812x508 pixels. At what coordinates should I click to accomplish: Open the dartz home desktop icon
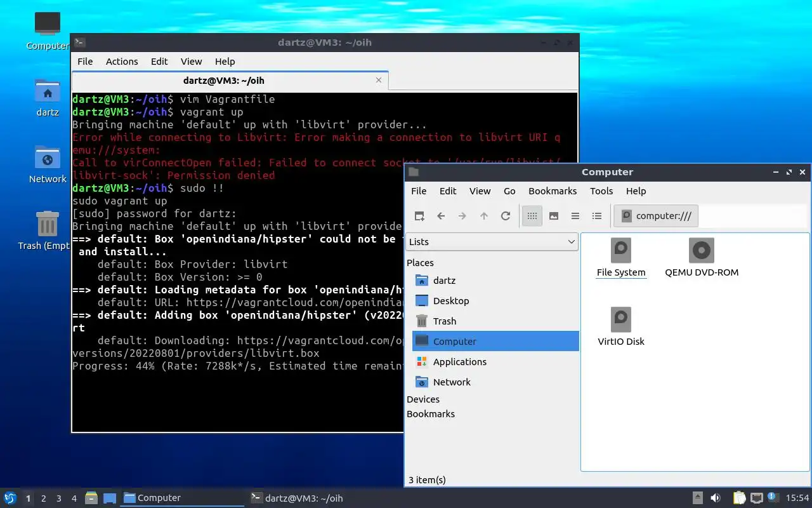pos(48,98)
